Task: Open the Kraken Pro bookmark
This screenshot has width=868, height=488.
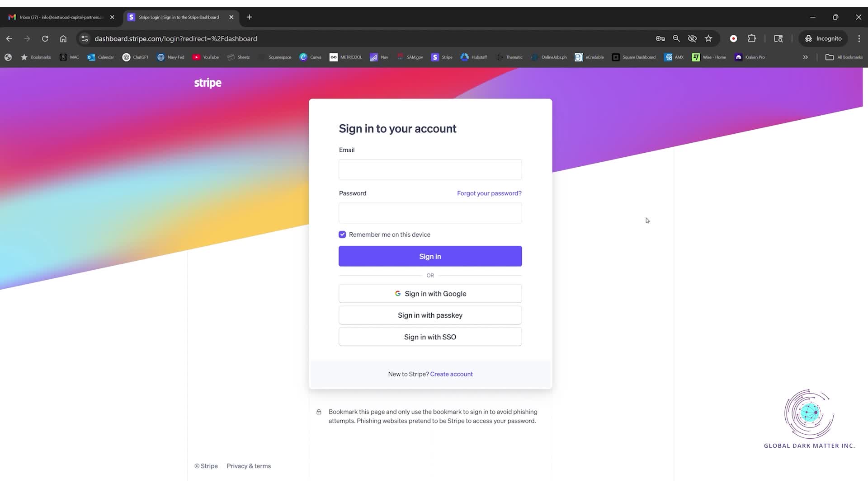Action: (750, 57)
